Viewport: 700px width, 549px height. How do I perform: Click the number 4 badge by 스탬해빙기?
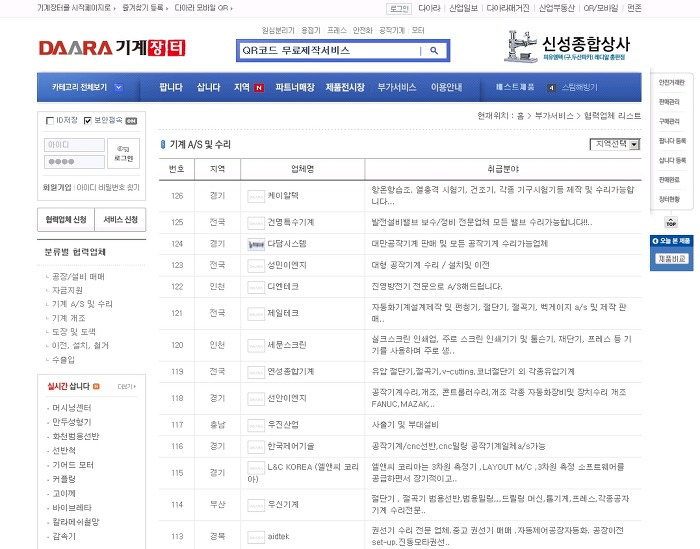click(551, 88)
